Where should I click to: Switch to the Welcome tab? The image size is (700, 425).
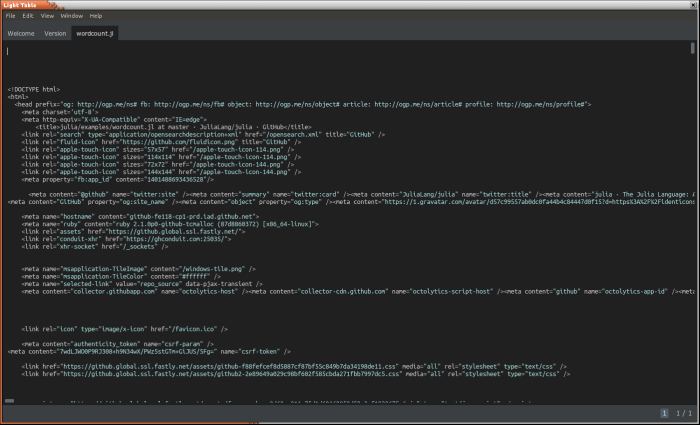pos(21,33)
